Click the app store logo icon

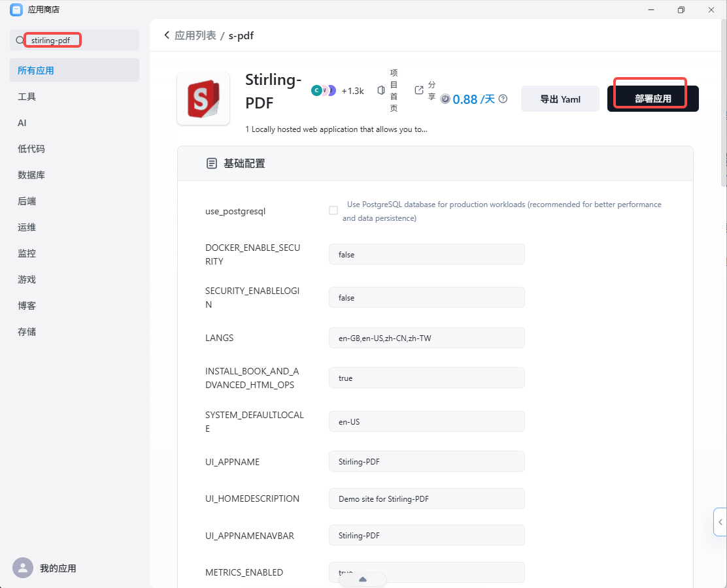16,9
